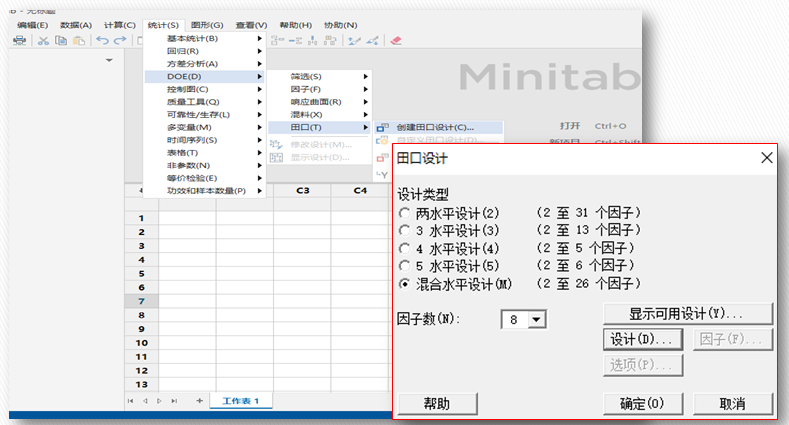Click the Undo arrow icon
The width and height of the screenshot is (789, 425).
[102, 40]
